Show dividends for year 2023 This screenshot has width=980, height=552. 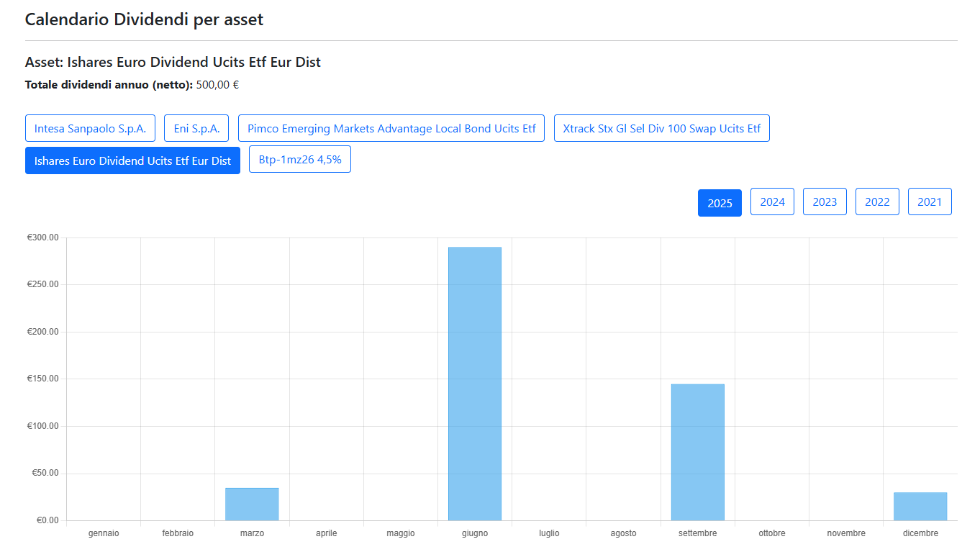pyautogui.click(x=825, y=202)
